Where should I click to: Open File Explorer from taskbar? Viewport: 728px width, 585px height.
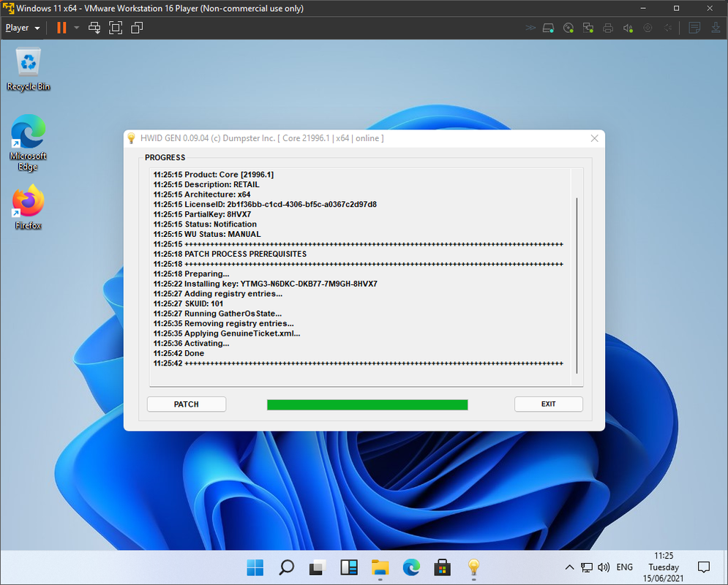click(380, 567)
